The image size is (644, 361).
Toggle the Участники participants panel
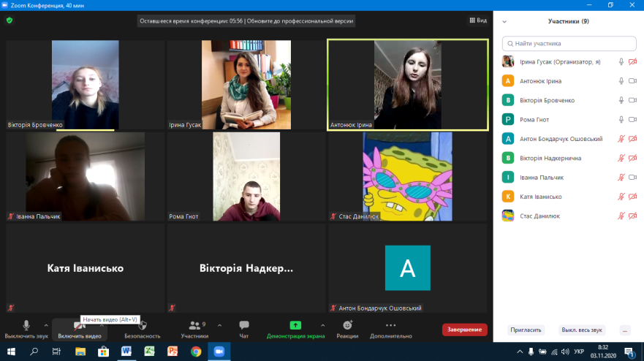194,330
